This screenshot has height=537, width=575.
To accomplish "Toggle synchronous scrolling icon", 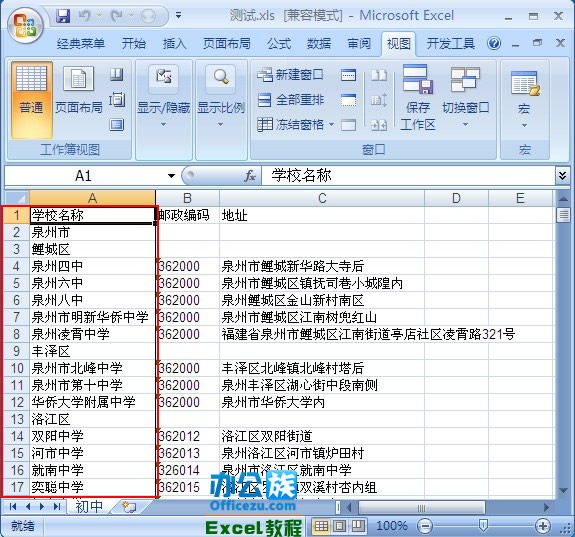I will [379, 100].
